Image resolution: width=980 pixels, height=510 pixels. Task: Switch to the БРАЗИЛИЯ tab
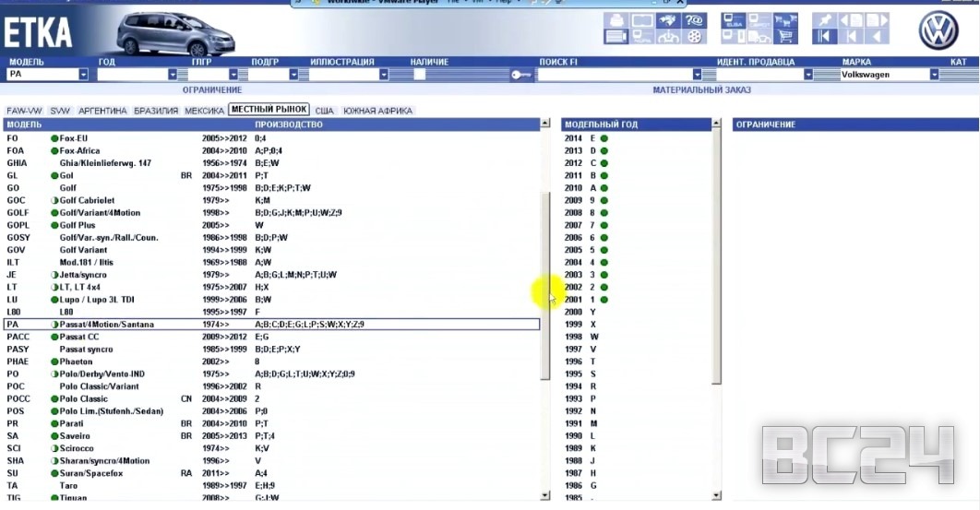tap(156, 111)
